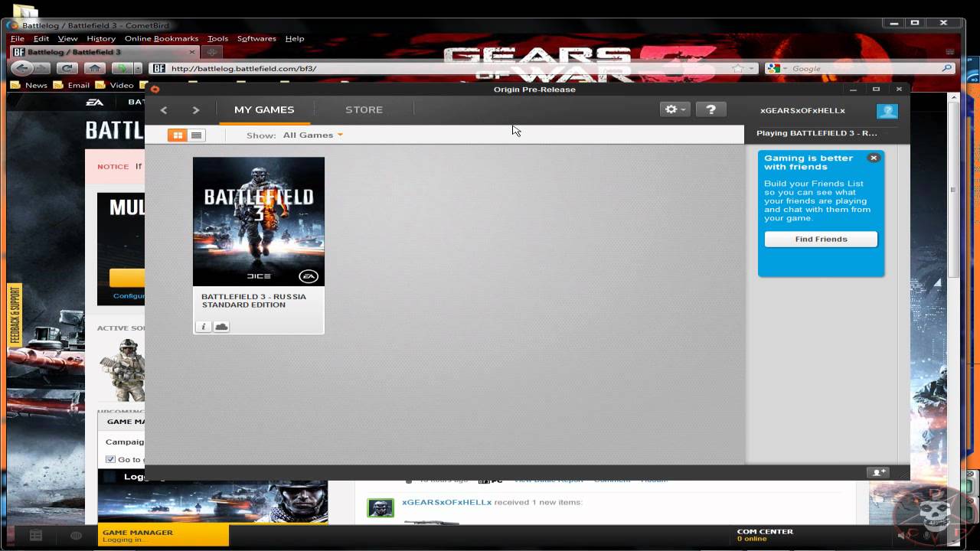The height and width of the screenshot is (551, 980).
Task: Go back with Origin's left arrow
Action: click(164, 110)
